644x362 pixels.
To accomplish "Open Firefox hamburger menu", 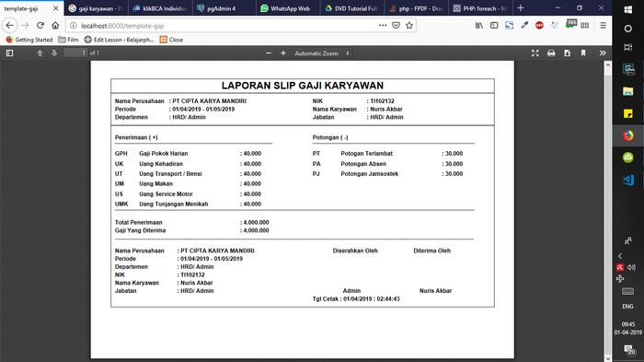I will point(603,26).
